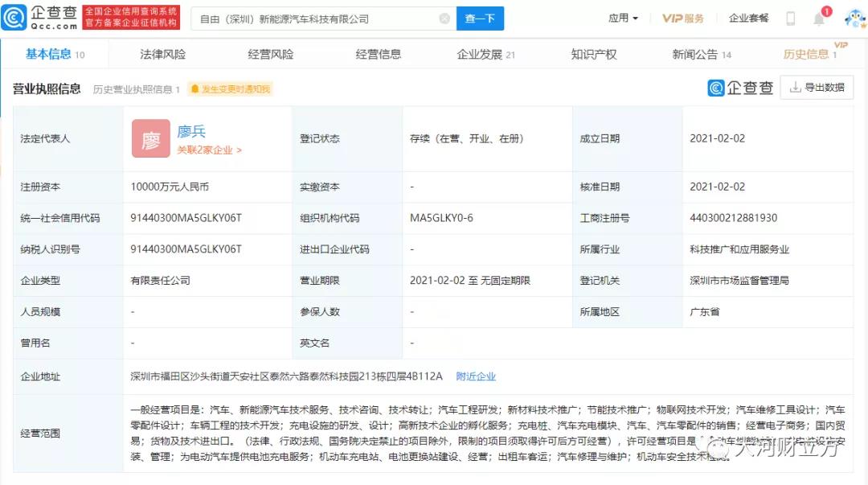This screenshot has width=868, height=485.
Task: Click the company name search field
Action: 313,18
